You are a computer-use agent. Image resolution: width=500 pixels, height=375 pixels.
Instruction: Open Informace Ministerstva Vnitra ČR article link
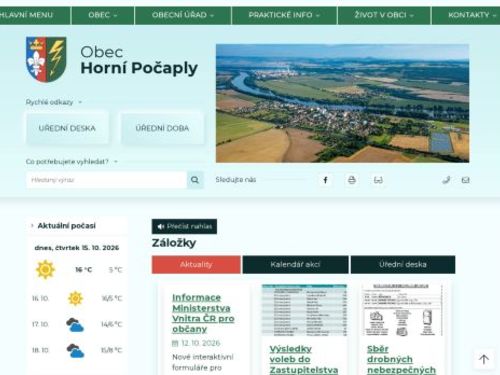(x=203, y=313)
